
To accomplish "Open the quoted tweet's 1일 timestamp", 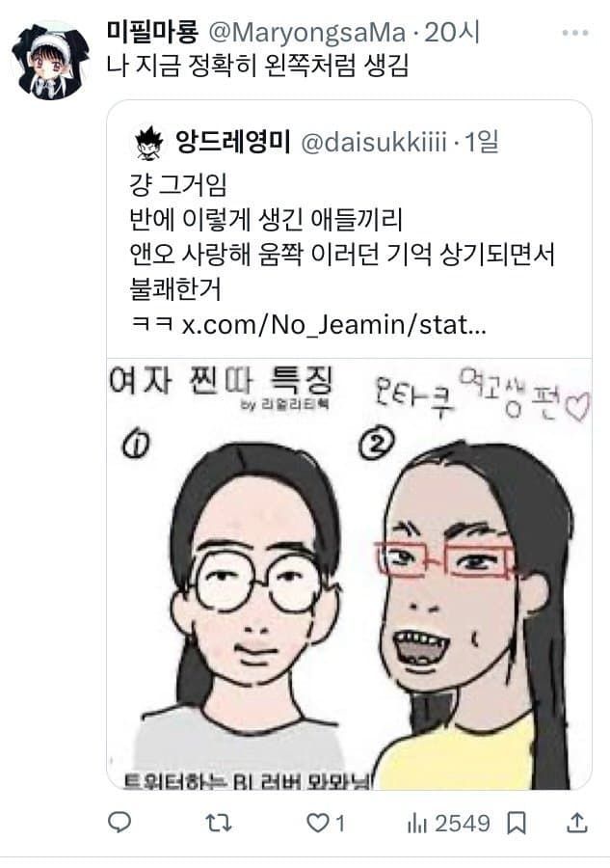I will pyautogui.click(x=481, y=143).
